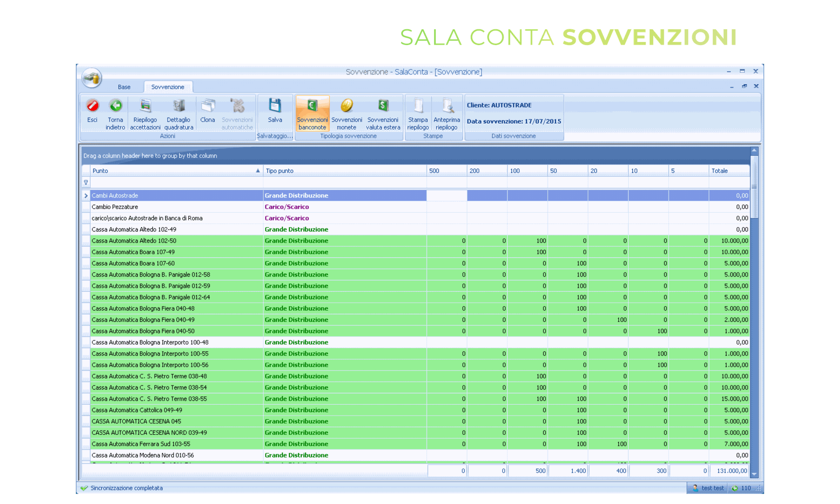Save with the Salva floppy icon
Image resolution: width=840 pixels, height=504 pixels.
[275, 106]
